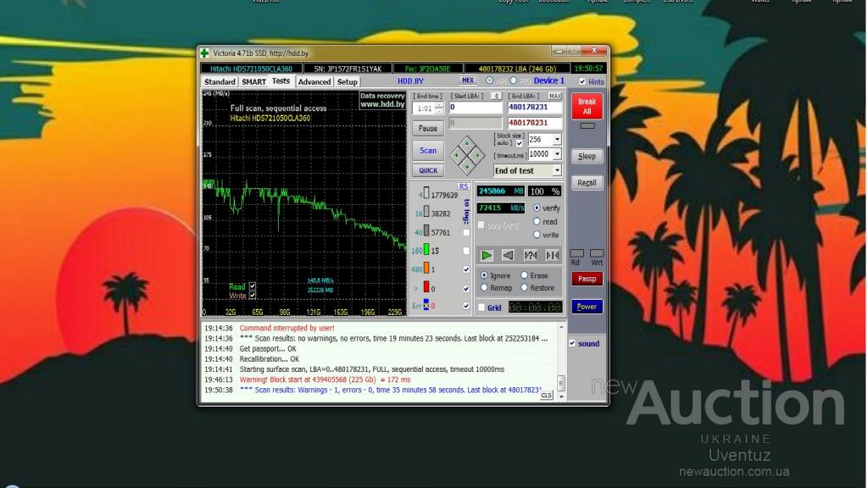The height and width of the screenshot is (488, 868).
Task: Click the CLS clear log button
Action: (547, 395)
